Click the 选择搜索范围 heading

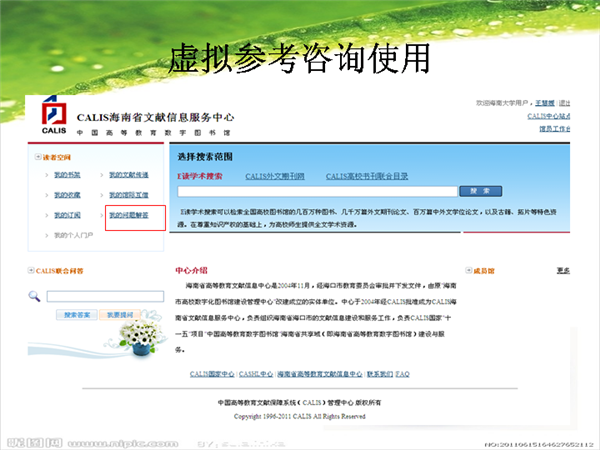click(205, 157)
